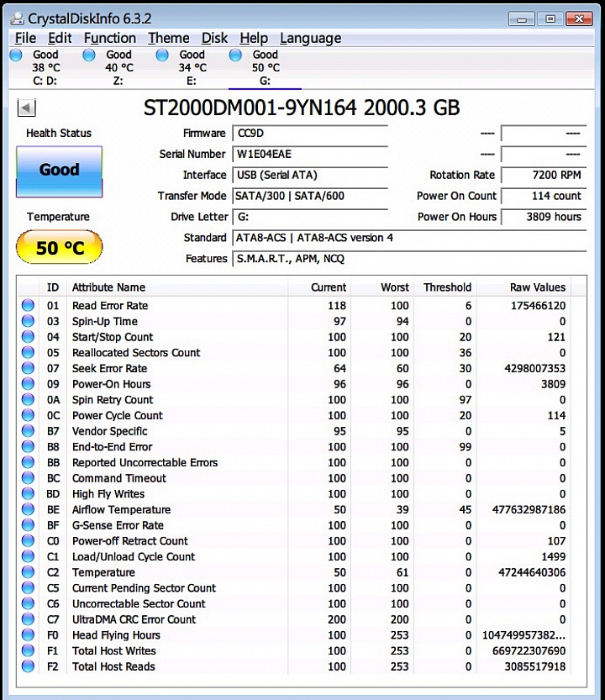Click the Raw Values column header
This screenshot has width=605, height=700.
click(524, 287)
